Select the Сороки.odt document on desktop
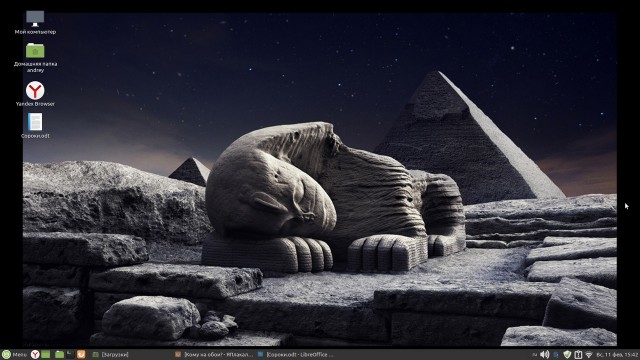 [x=35, y=125]
